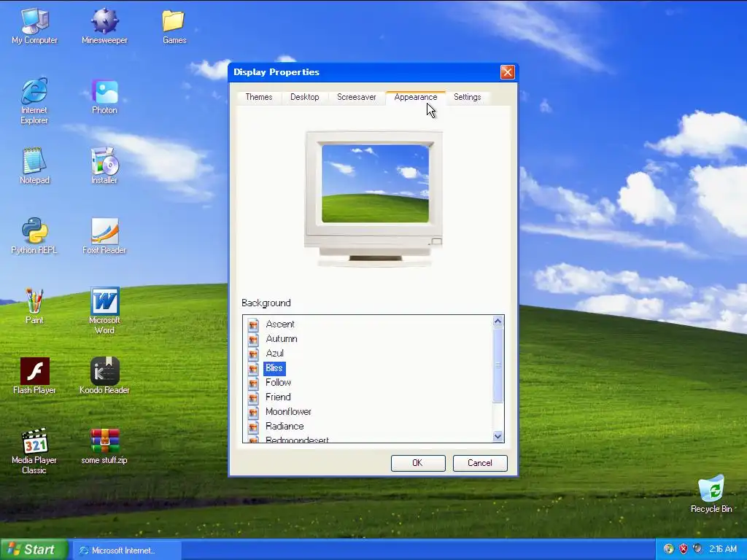Open Paint from the desktop
Screen dimensions: 747x560
tap(34, 306)
